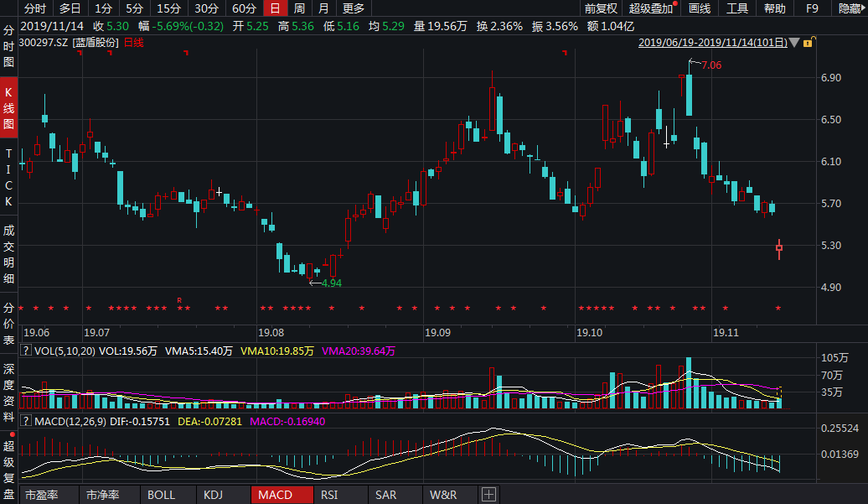Click the tallest volume bar
This screenshot has height=504, width=868.
click(689, 382)
